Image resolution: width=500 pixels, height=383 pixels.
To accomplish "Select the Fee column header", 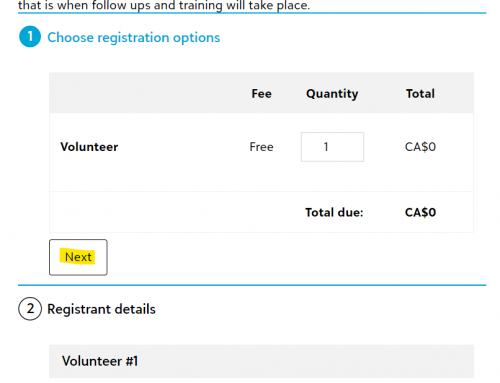I will pos(261,93).
